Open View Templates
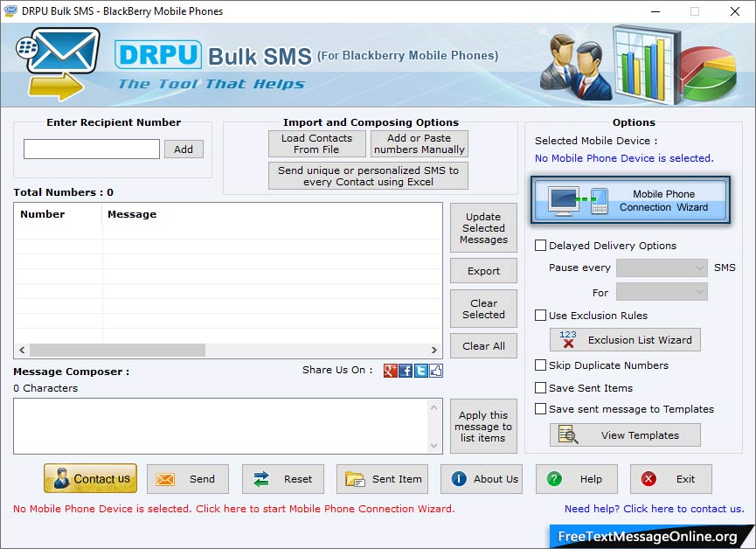 [x=625, y=434]
